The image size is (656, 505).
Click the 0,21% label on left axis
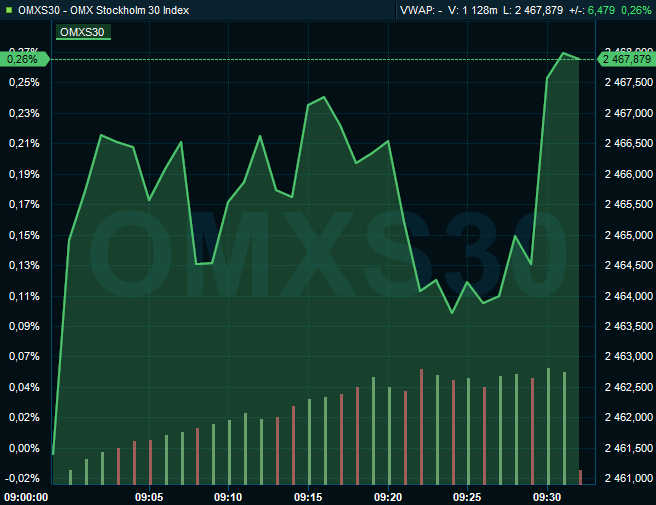[24, 144]
